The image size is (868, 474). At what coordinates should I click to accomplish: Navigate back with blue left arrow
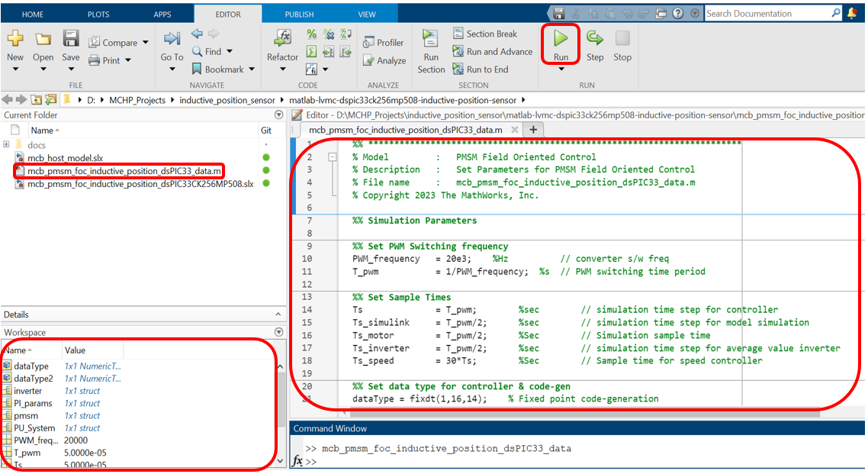(197, 34)
